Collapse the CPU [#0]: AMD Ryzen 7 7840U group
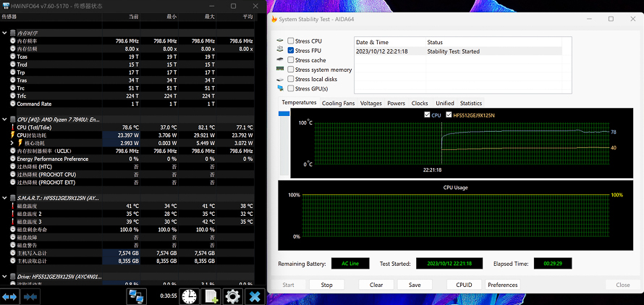The width and height of the screenshot is (644, 305). click(x=4, y=120)
